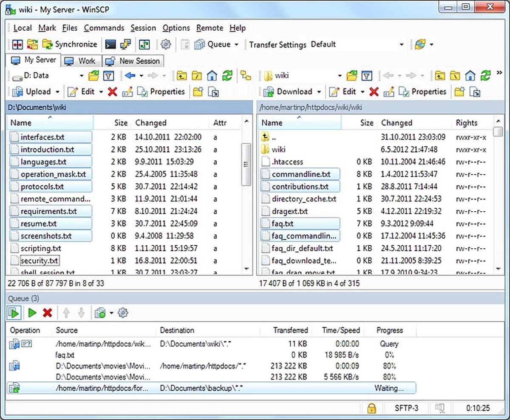Click local panel scrollbar up arrow
Viewport: 510px width, 420px height.
246,122
